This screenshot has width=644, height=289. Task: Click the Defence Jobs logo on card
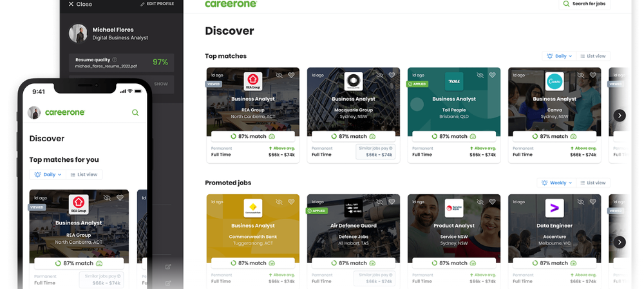pyautogui.click(x=354, y=208)
